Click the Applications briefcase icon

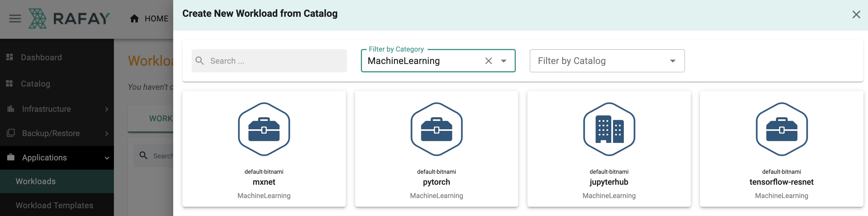[x=11, y=157]
